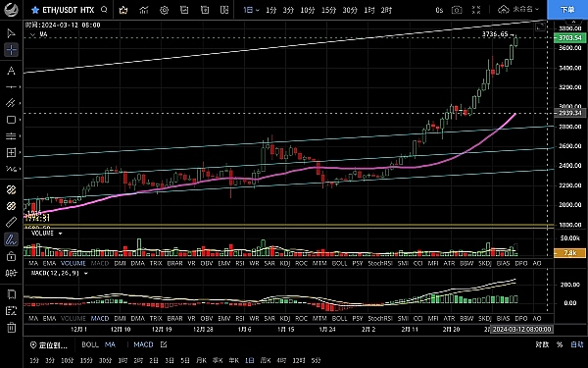The height and width of the screenshot is (368, 588).
Task: Toggle MACD sub-indicator in bottom bar
Action: (x=143, y=344)
